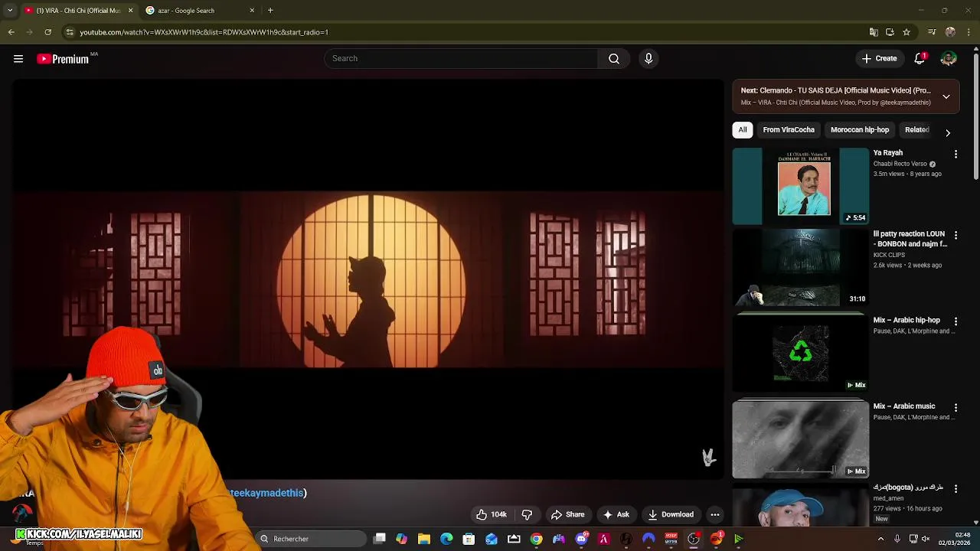The width and height of the screenshot is (980, 551).
Task: Open media control icon in Chrome toolbar
Action: [932, 32]
